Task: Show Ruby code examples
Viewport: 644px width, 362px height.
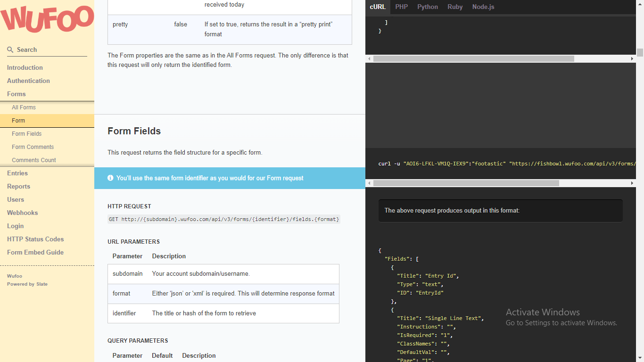Action: (455, 7)
